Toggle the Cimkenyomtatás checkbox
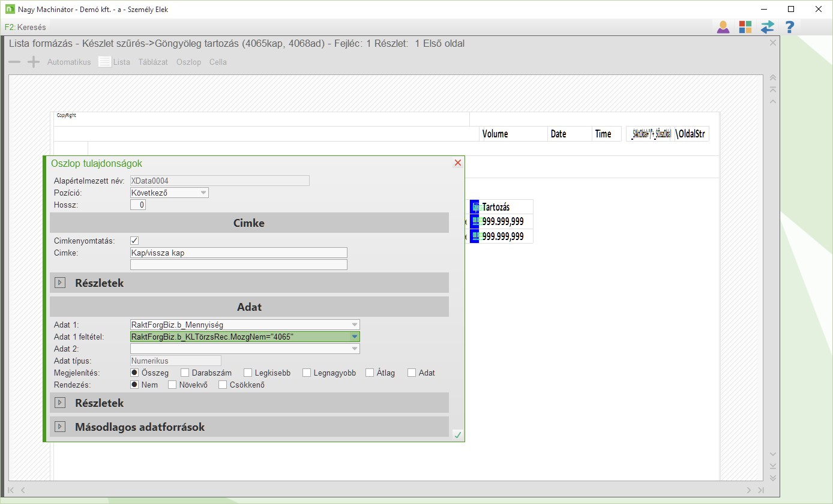This screenshot has height=504, width=833. 134,241
